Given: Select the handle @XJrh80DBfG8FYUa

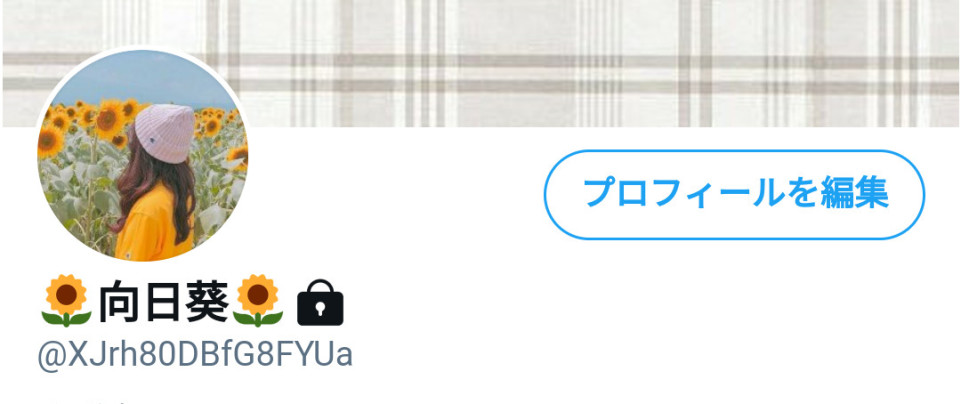Looking at the screenshot, I should (195, 355).
